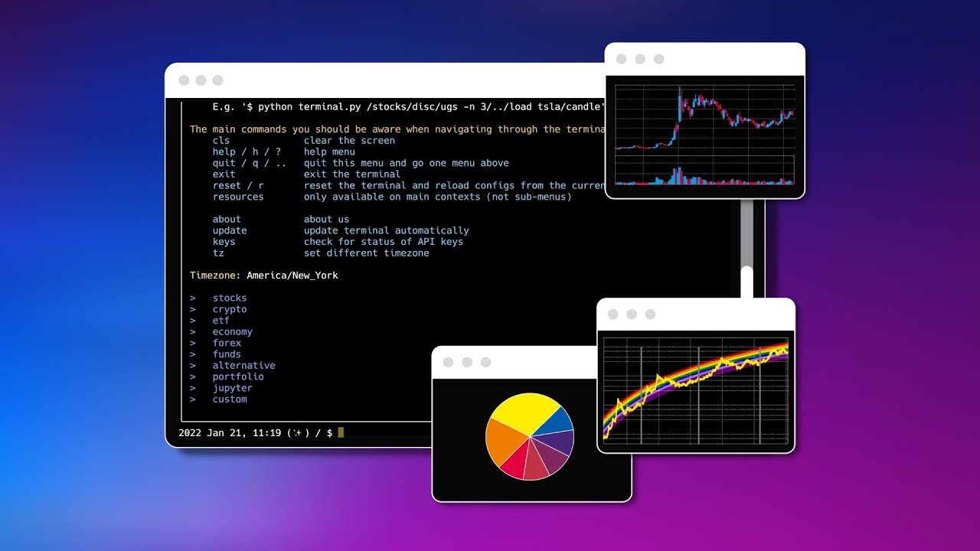This screenshot has height=551, width=980.
Task: Select the forex menu entry
Action: point(227,343)
